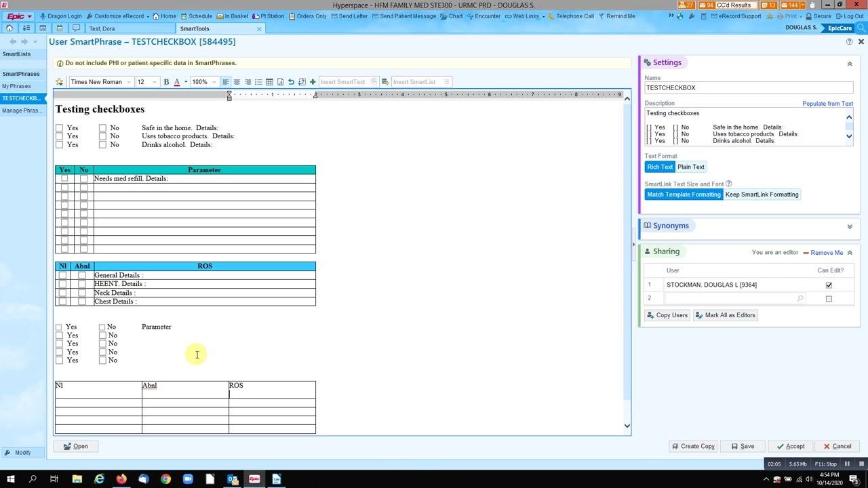The height and width of the screenshot is (488, 868).
Task: Open Customize eRecord dropdown
Action: [119, 16]
